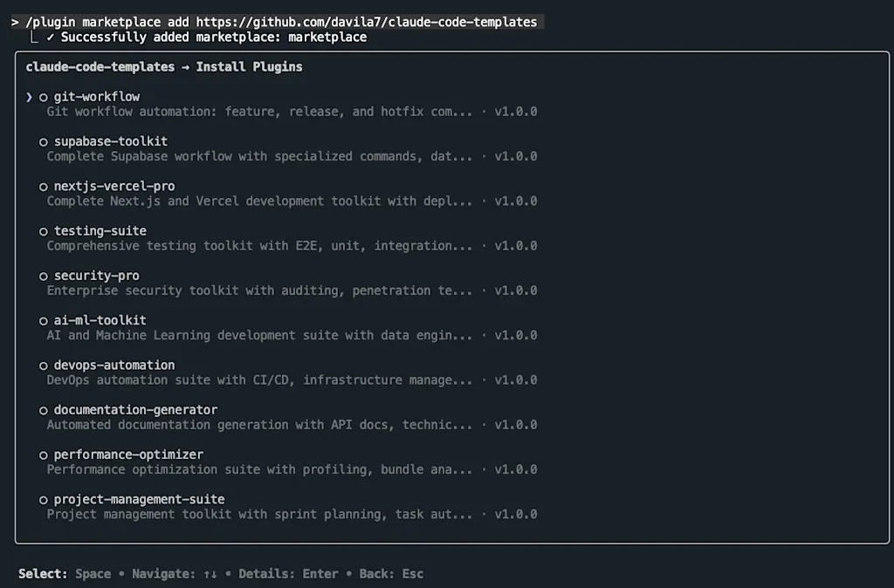Toggle the supabase-toolkit selection circle
The width and height of the screenshot is (894, 588).
click(44, 142)
